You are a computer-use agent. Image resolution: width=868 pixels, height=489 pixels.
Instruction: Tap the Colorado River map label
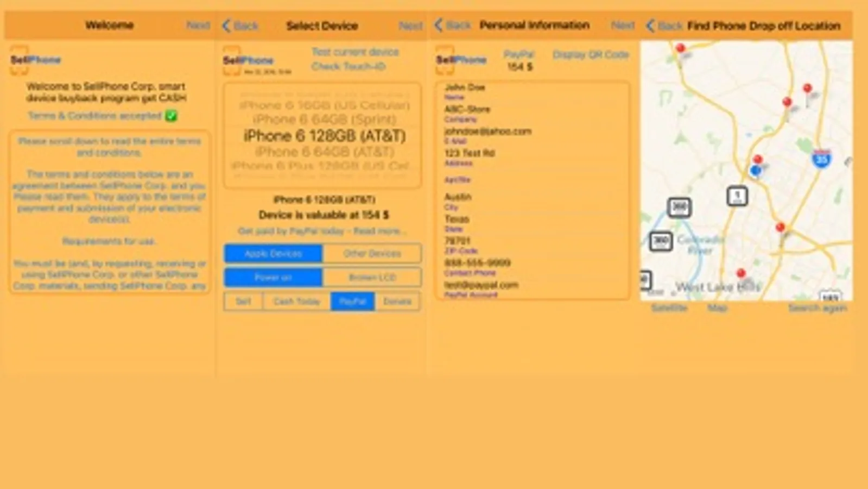pos(700,245)
